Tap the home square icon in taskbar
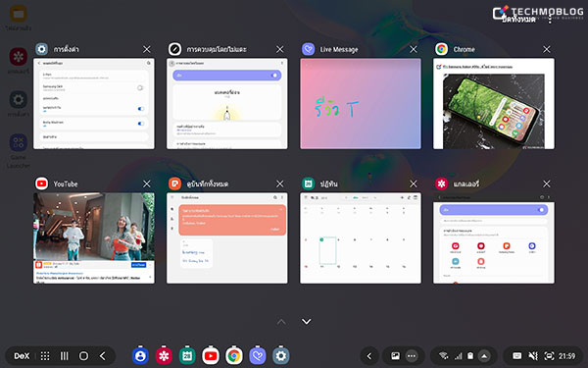This screenshot has width=588, height=368. point(83,356)
